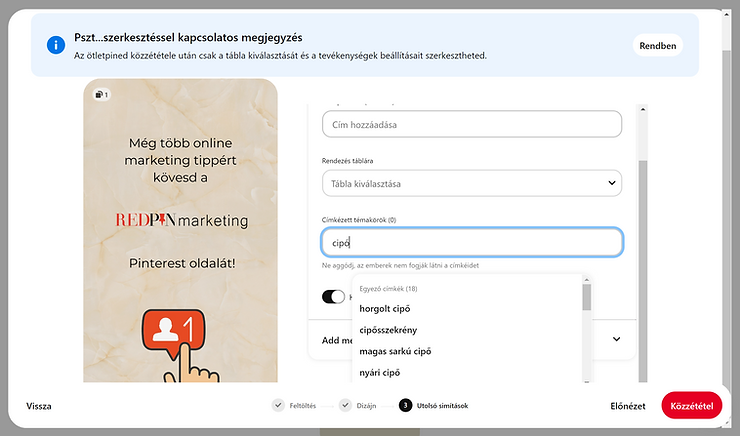Dismiss the notice with Rendben button
Image resolution: width=740 pixels, height=436 pixels.
coord(657,45)
